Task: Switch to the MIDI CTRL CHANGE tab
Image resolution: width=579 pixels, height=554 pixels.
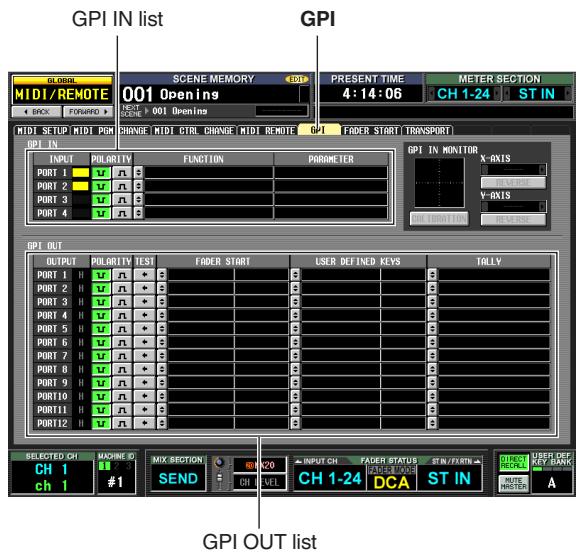Action: pyautogui.click(x=194, y=131)
